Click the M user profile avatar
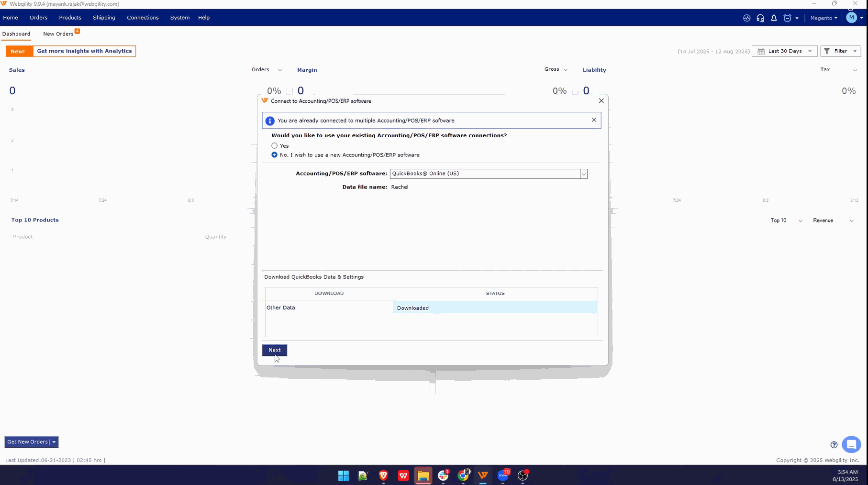The height and width of the screenshot is (485, 868). [851, 18]
